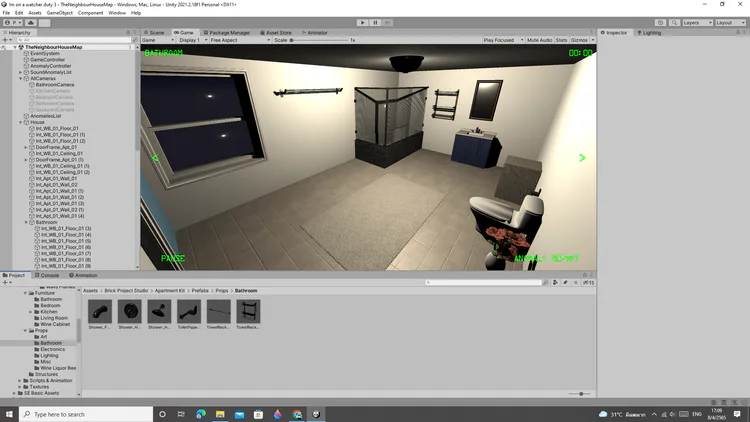Click the global search magnifier icon
The image size is (750, 422).
[674, 22]
